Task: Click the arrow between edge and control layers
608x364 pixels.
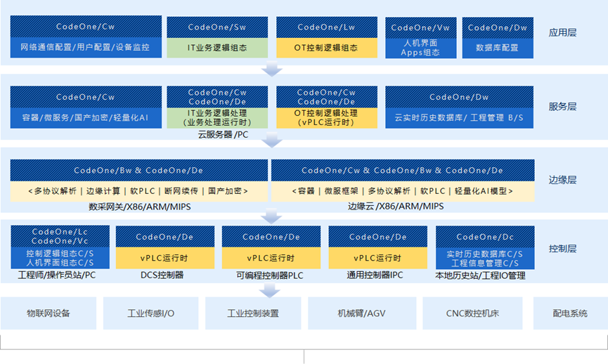Action: 271,216
